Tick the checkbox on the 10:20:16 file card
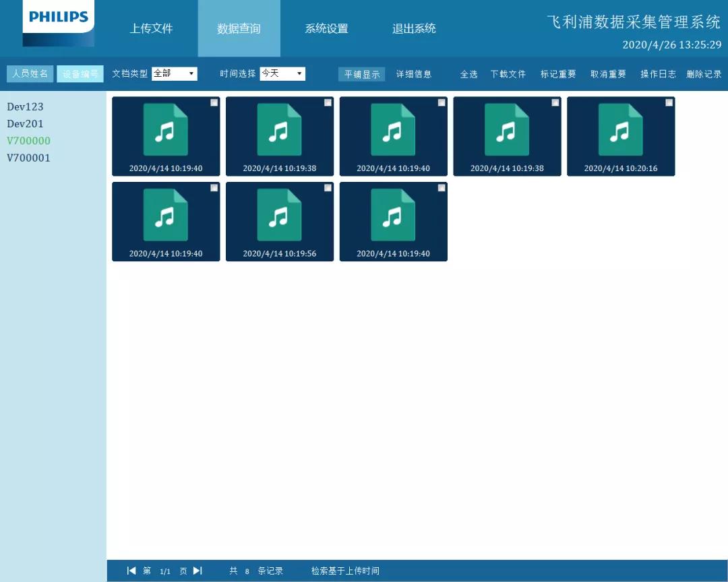 tap(669, 102)
